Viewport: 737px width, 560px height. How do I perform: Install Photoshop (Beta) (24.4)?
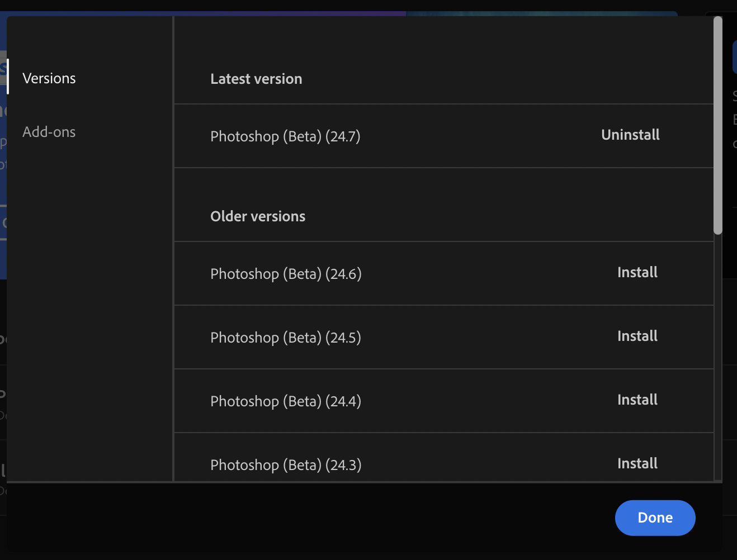pos(637,400)
